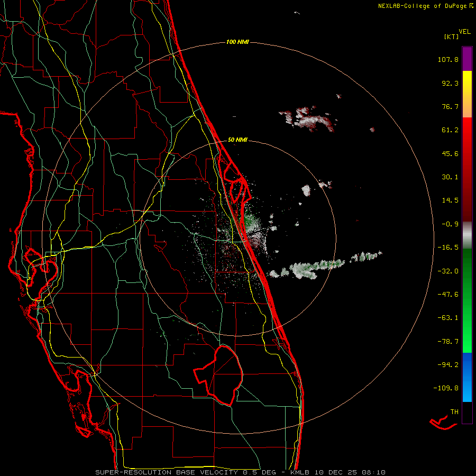Screen dimensions: 476x476
Task: Click the 92.3 legend value
Action: click(x=450, y=83)
